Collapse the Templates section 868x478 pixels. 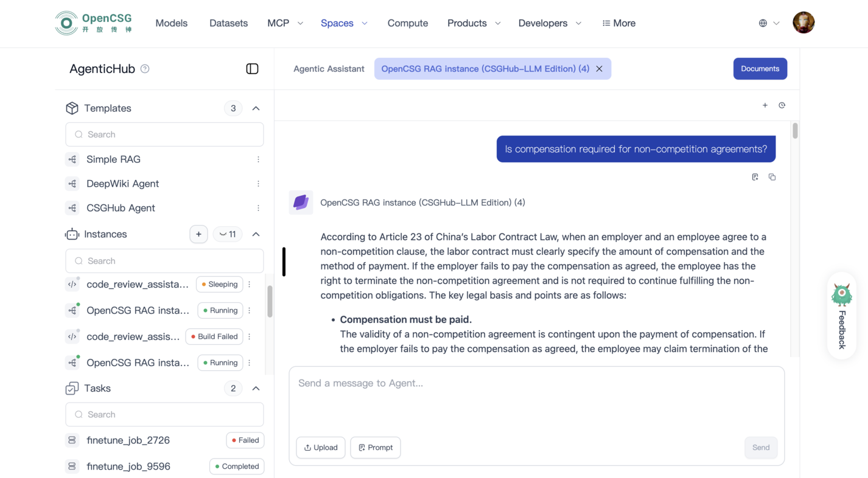256,108
